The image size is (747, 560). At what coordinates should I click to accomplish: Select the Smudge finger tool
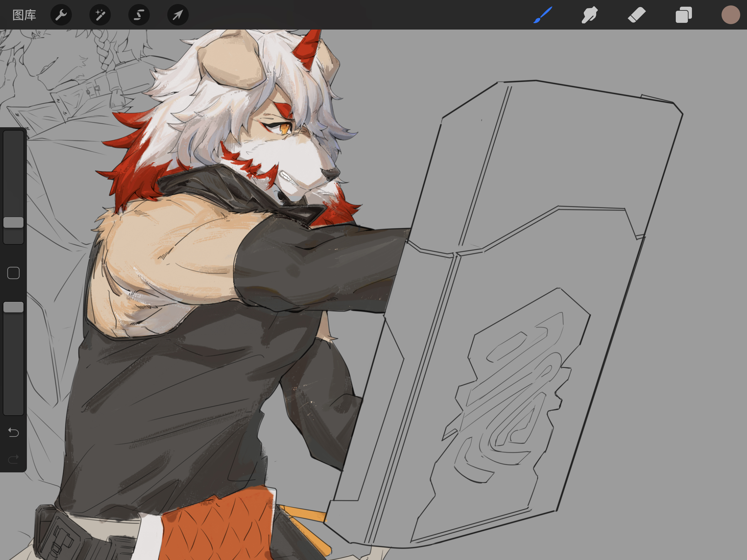pyautogui.click(x=589, y=15)
